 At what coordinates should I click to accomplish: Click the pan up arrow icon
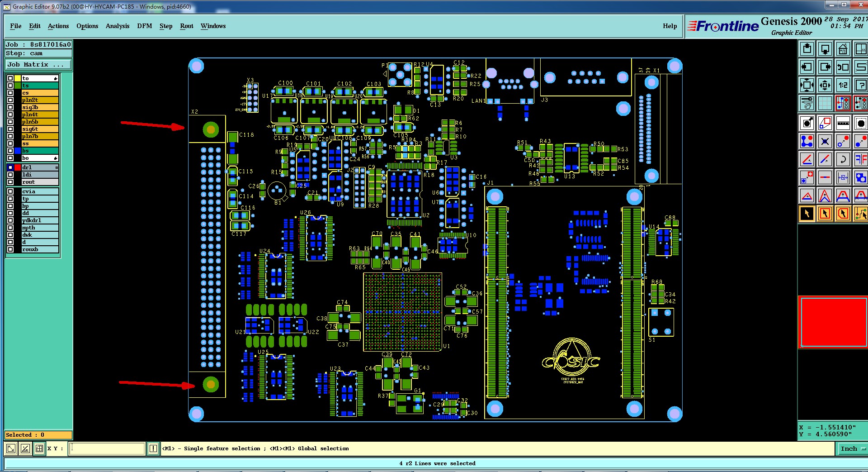point(807,49)
